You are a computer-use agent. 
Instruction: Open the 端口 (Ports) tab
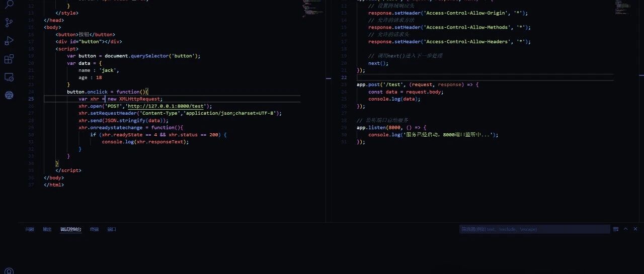pos(111,229)
